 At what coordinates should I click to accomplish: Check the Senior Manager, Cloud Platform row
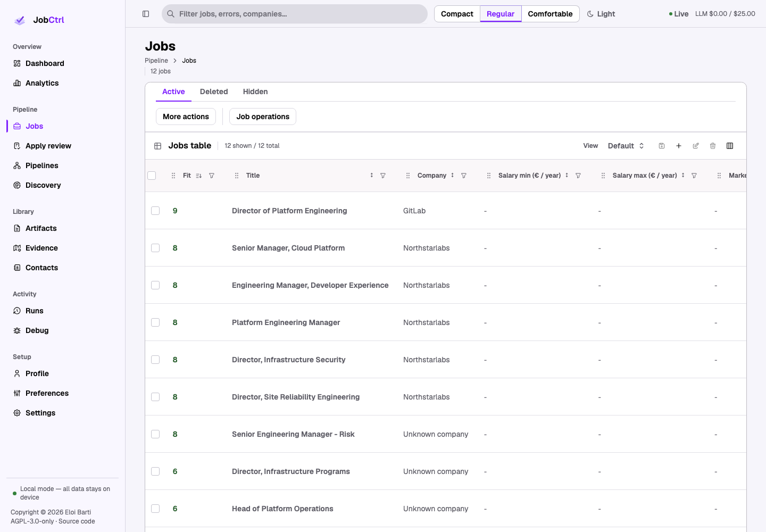(x=155, y=248)
